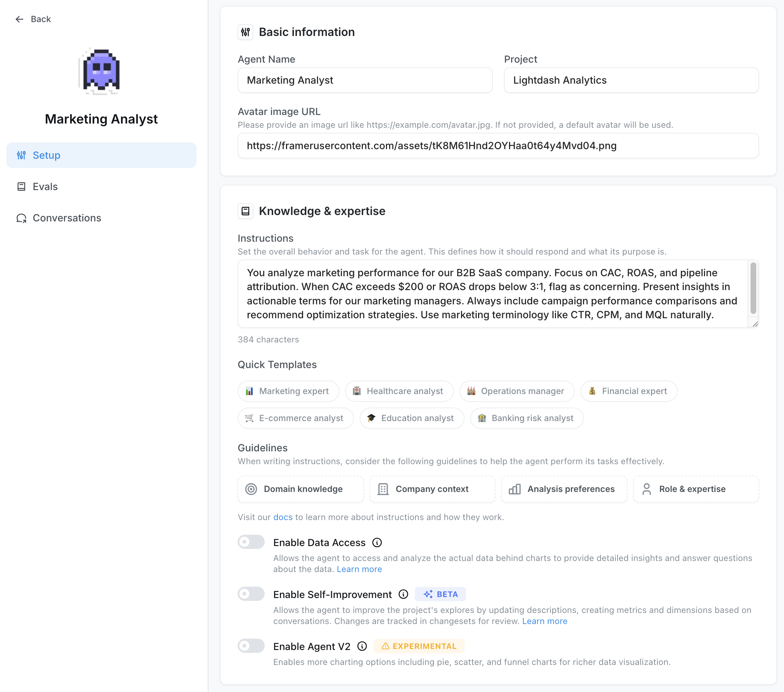
Task: Open the Company context guideline card
Action: coord(432,489)
